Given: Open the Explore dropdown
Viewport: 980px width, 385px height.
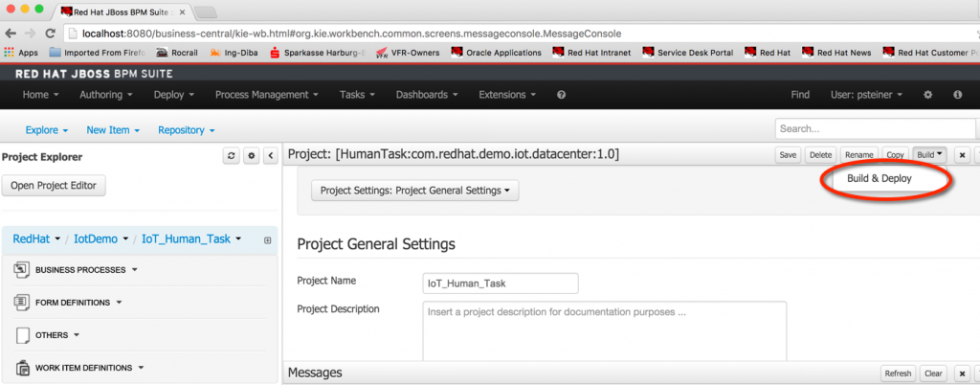Looking at the screenshot, I should (46, 130).
